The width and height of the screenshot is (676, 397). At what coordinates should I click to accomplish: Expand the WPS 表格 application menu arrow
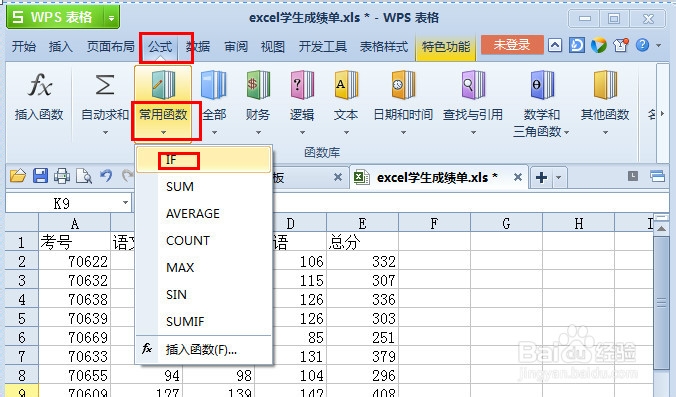(x=111, y=18)
